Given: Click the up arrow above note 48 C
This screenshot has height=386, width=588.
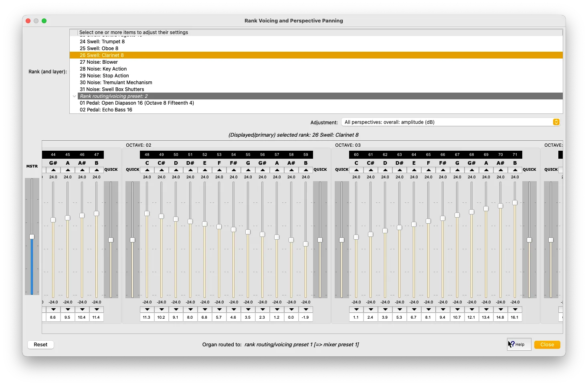Looking at the screenshot, I should [x=147, y=170].
